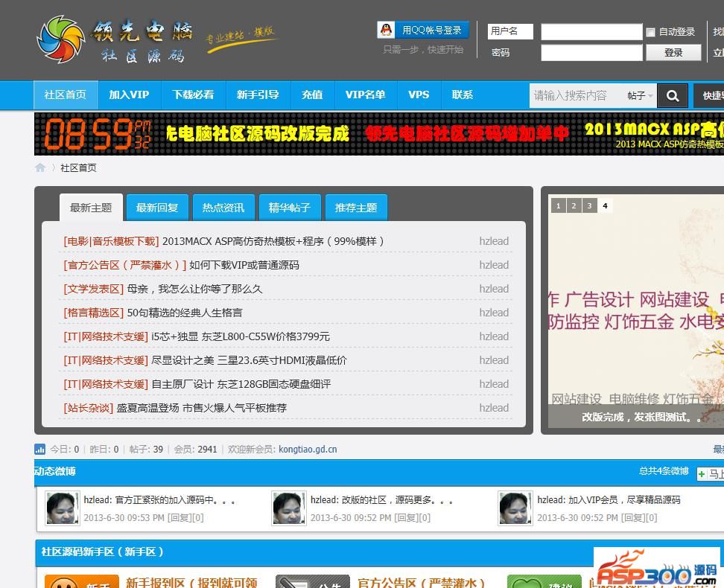The image size is (724, 588).
Task: Open post 母亲，我怎么让你等了那么久
Action: click(194, 289)
